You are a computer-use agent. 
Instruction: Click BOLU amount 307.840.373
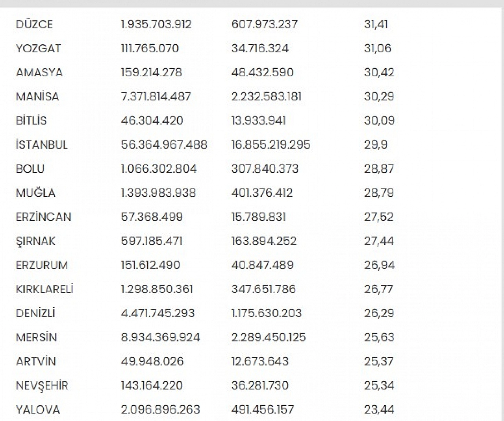(x=265, y=169)
